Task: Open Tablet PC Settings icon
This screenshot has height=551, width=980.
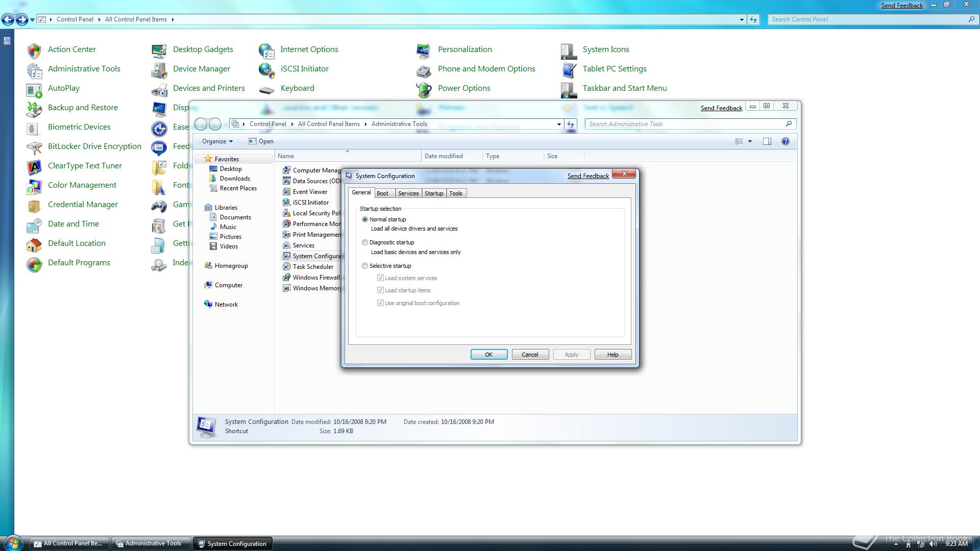Action: 569,69
